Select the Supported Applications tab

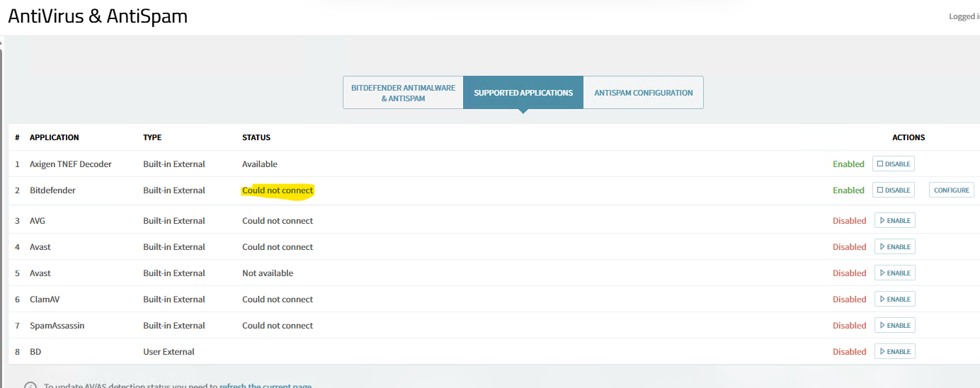[523, 93]
